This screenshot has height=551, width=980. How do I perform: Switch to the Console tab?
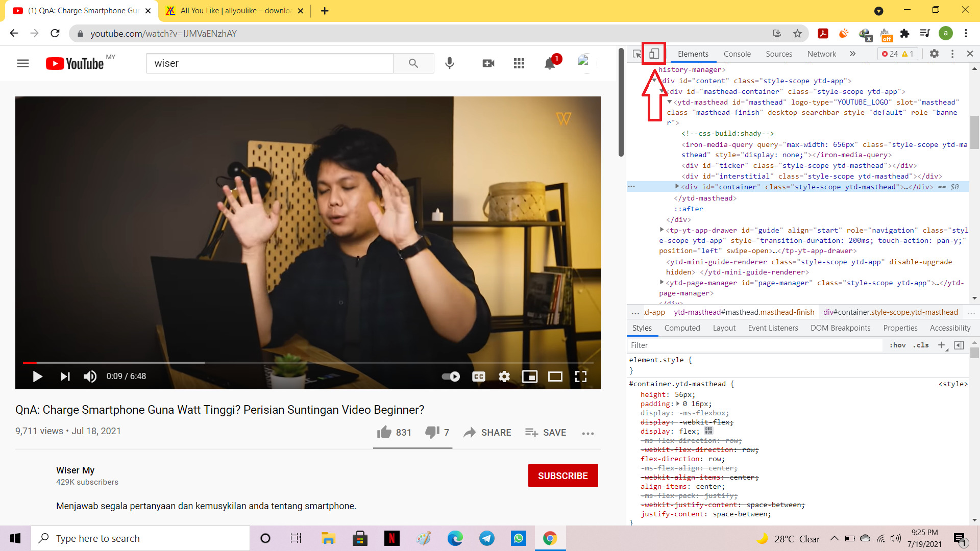coord(737,54)
